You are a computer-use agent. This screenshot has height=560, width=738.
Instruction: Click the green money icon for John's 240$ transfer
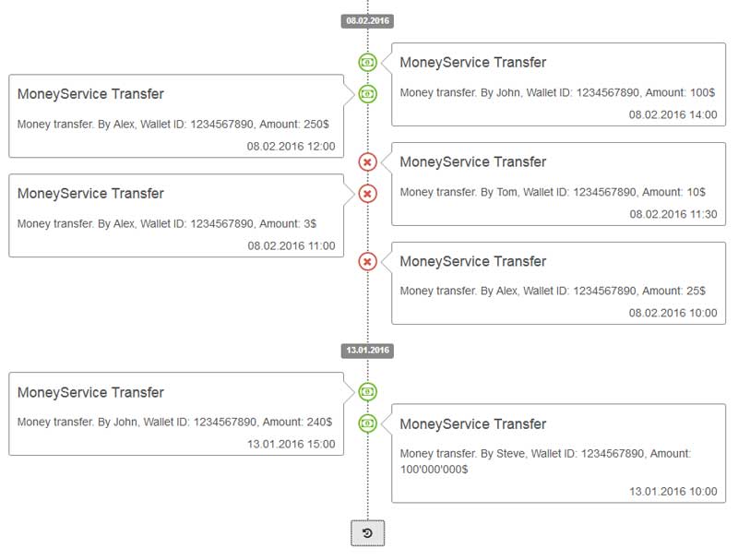pos(367,391)
